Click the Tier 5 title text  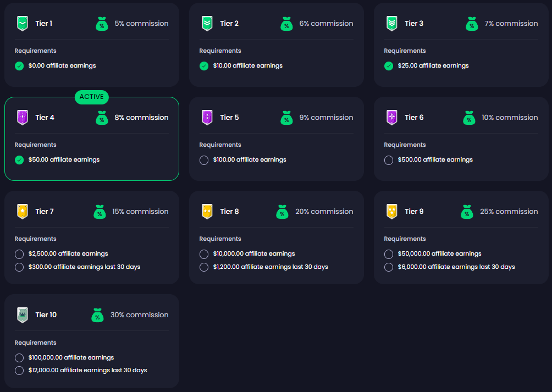click(x=229, y=118)
